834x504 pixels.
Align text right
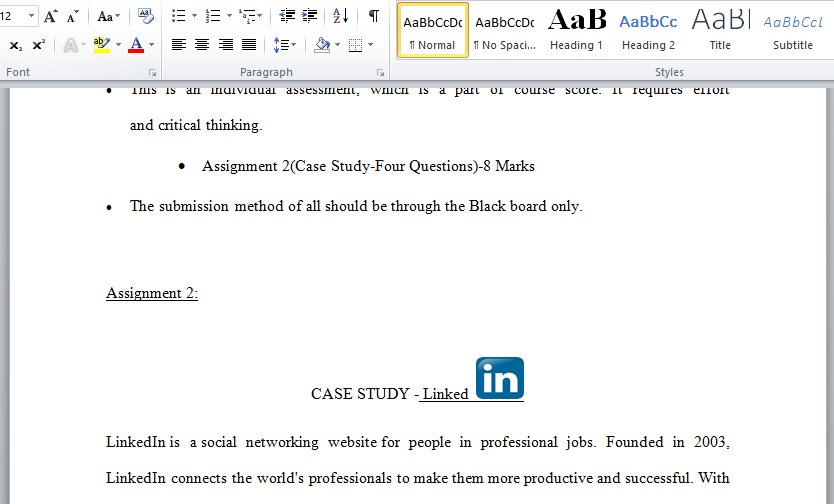click(226, 45)
